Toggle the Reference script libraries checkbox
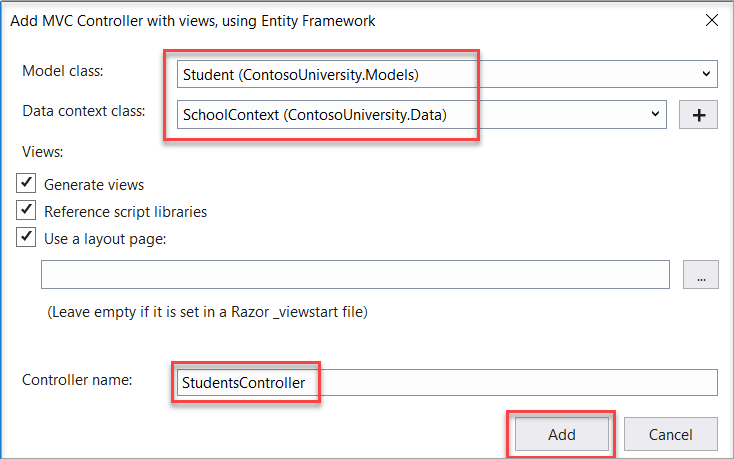734x459 pixels. tap(26, 211)
